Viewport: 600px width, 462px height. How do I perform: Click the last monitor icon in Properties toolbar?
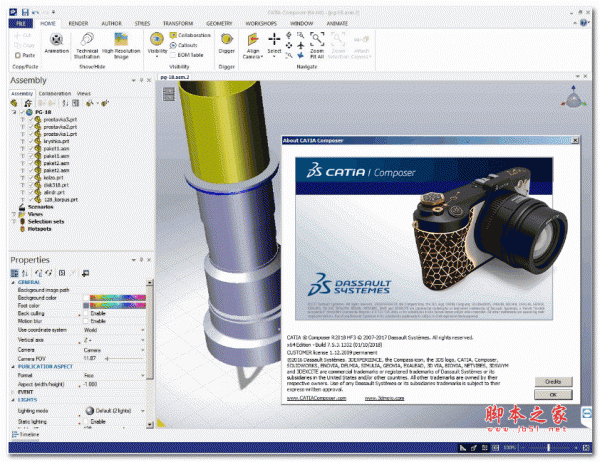coord(86,273)
